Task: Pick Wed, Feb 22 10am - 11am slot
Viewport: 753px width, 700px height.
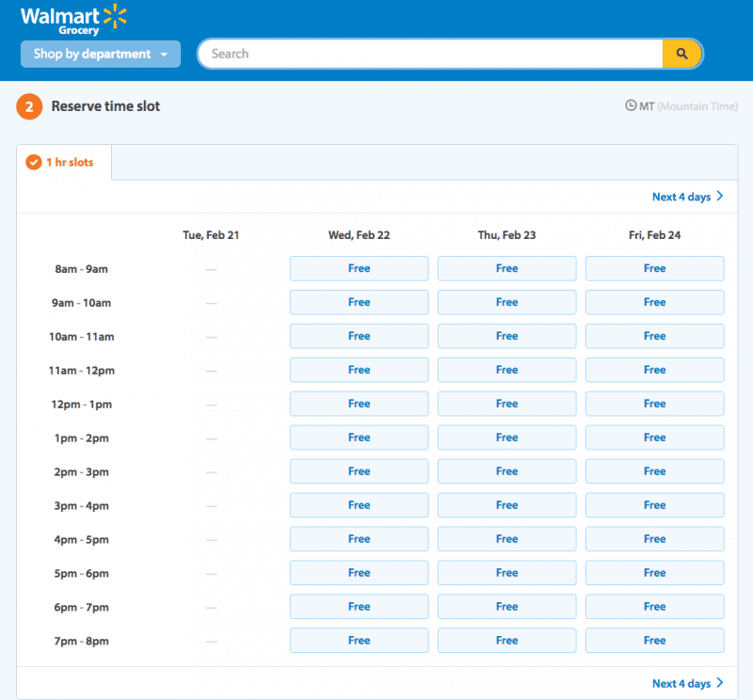Action: (360, 336)
